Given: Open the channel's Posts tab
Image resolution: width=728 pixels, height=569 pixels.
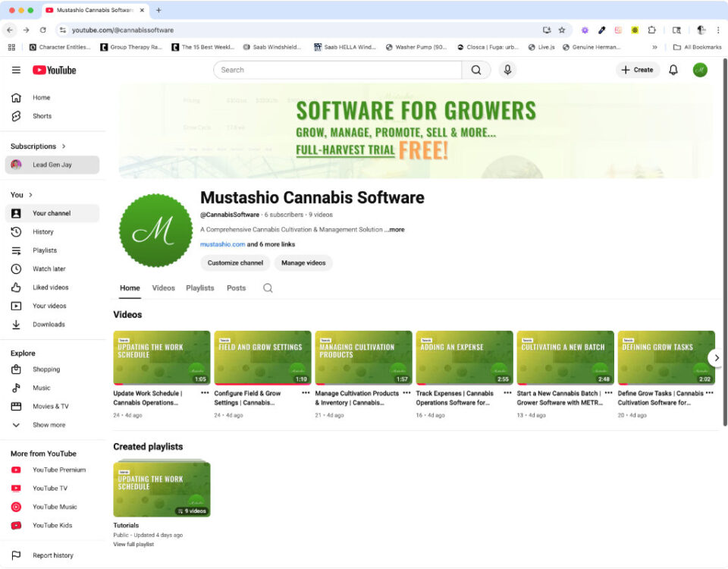Looking at the screenshot, I should 236,288.
